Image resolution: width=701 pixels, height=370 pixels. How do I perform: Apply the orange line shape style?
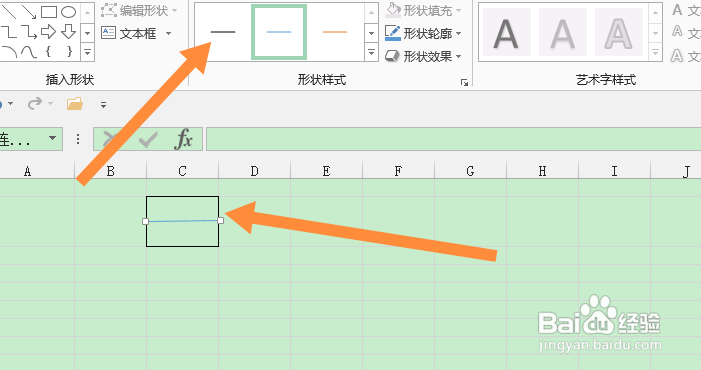[x=335, y=32]
